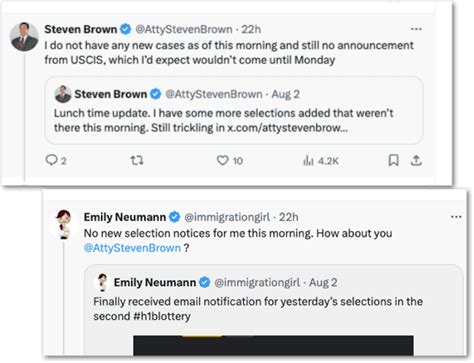
Task: Open Steven Brown's profile picture
Action: tap(24, 36)
